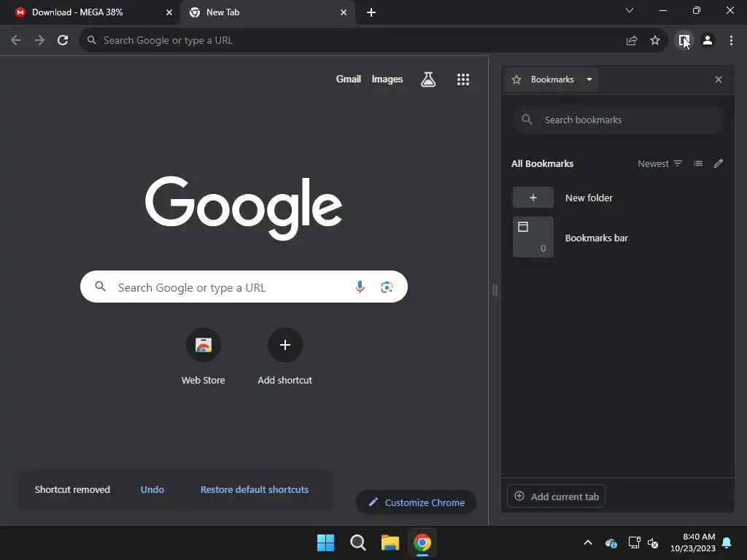Screen dimensions: 747x560
Task: Edit bookmarks pencil icon
Action: click(719, 163)
